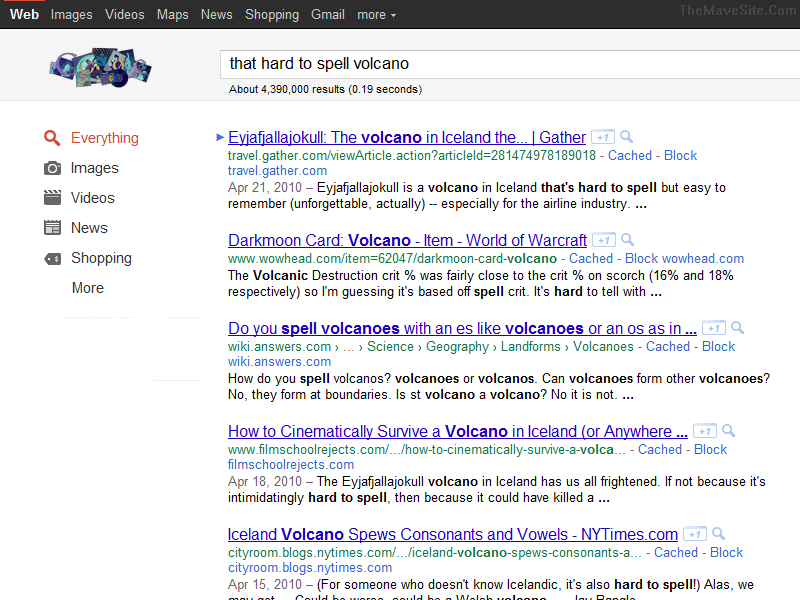The height and width of the screenshot is (600, 800).
Task: Click Volcanoes breadcrumb in wiki.answers result
Action: [603, 346]
